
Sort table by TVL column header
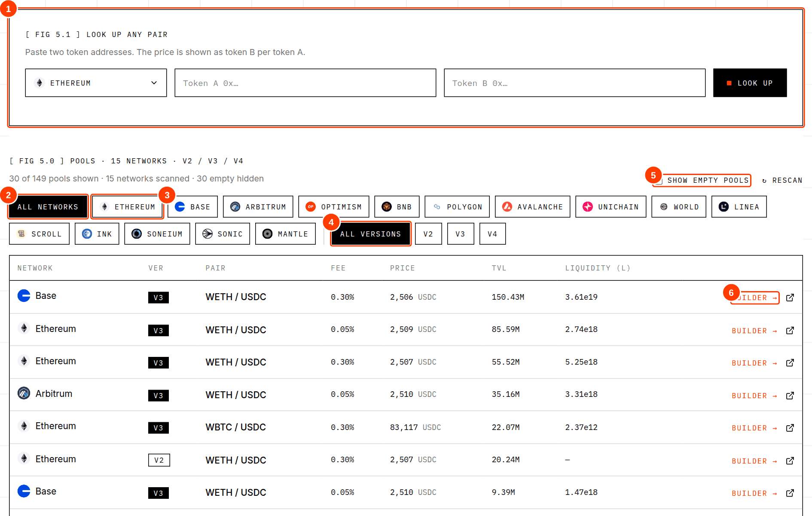[x=499, y=268]
